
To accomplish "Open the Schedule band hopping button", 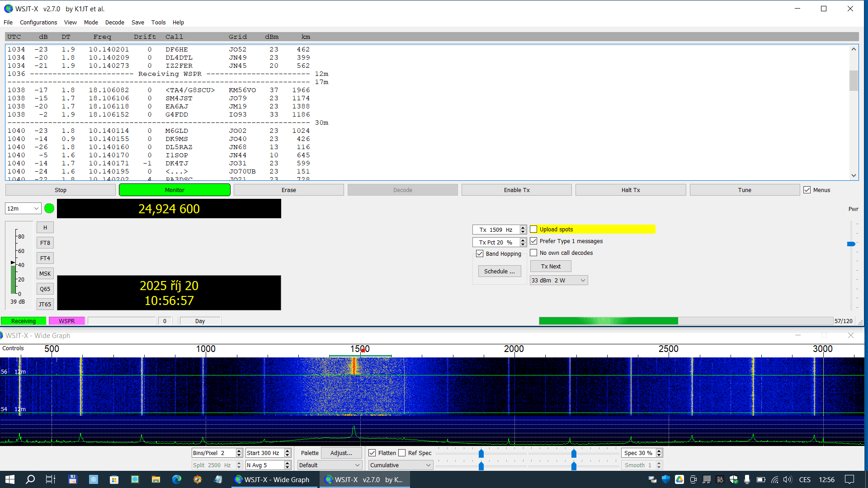I will pos(499,271).
